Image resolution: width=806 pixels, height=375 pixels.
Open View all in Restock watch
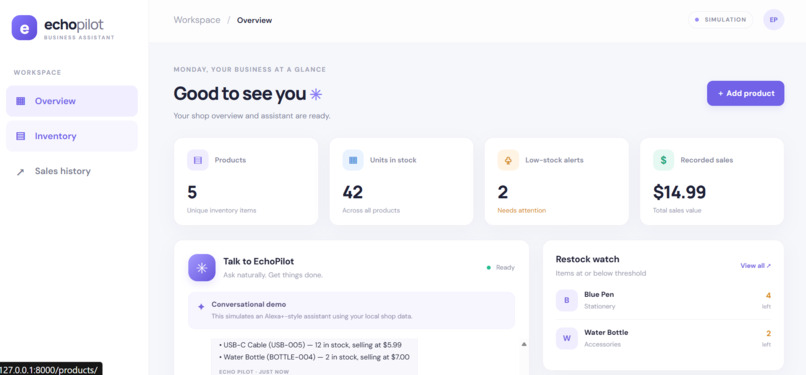(x=756, y=266)
